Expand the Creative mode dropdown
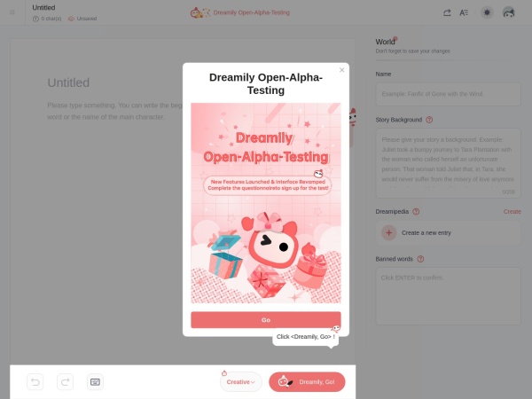This screenshot has width=532, height=399. coord(241,382)
